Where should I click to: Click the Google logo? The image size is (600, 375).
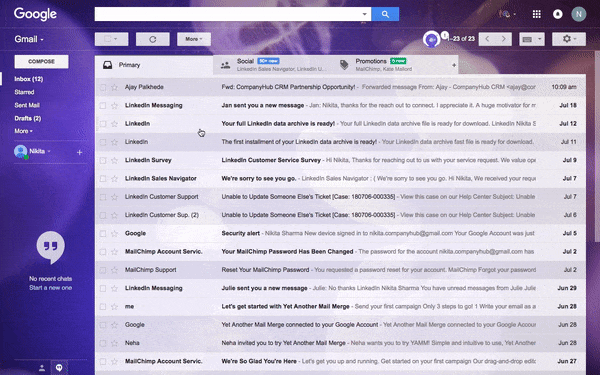point(35,14)
